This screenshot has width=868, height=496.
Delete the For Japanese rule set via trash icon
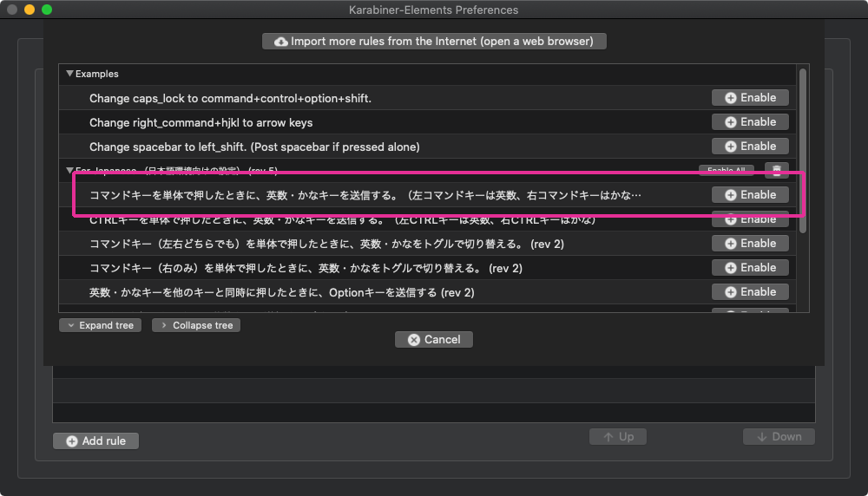click(777, 170)
